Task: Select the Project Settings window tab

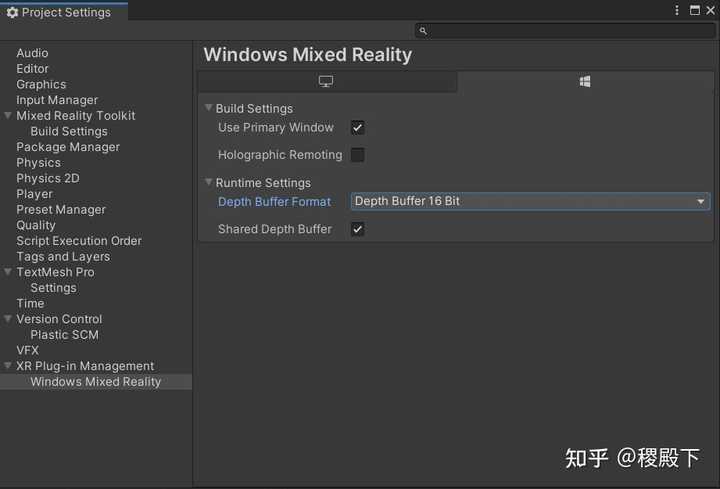Action: coord(64,12)
